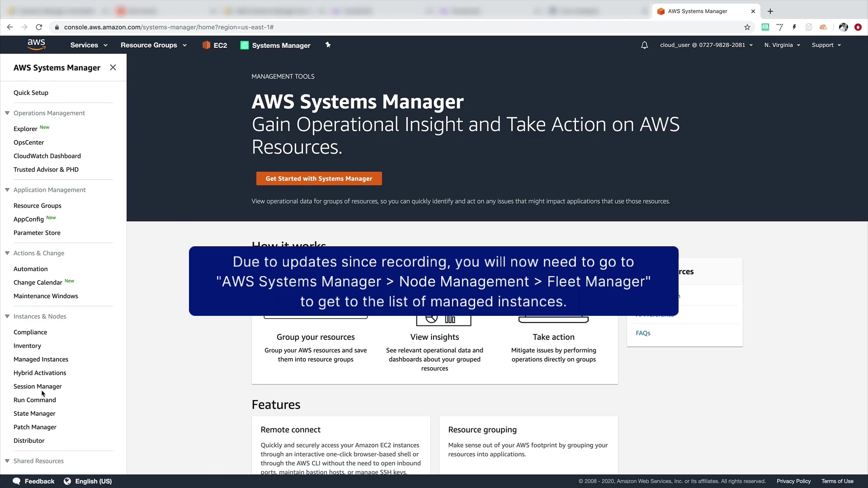Click the pin shortcut icon in navbar
The image size is (868, 488).
[x=328, y=45]
